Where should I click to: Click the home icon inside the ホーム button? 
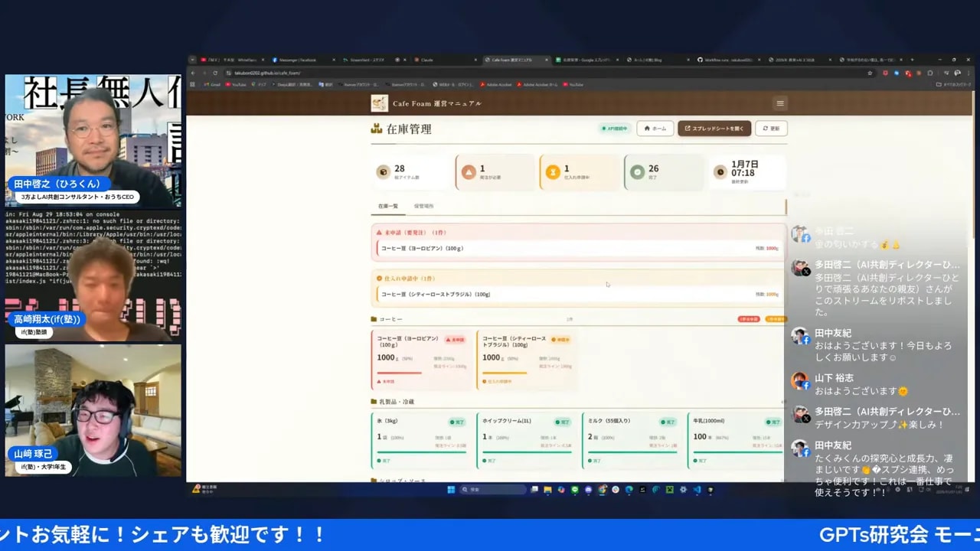click(x=646, y=129)
